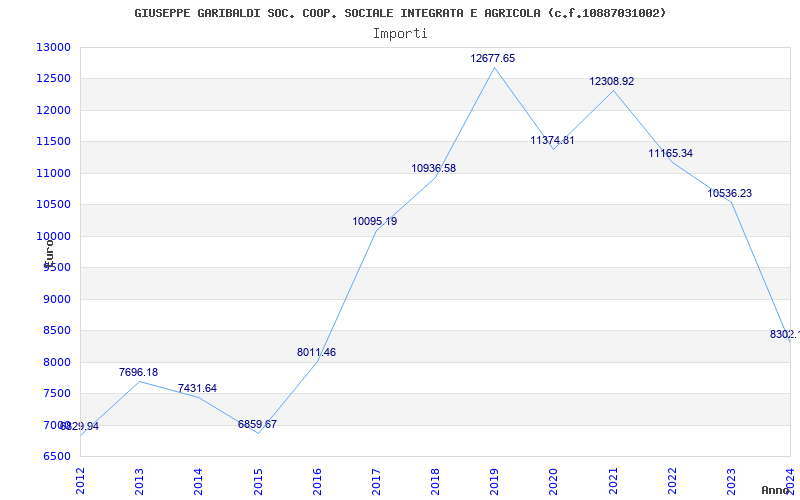This screenshot has height=500, width=800.
Task: Select the 7431.64 data label
Action: (x=197, y=388)
